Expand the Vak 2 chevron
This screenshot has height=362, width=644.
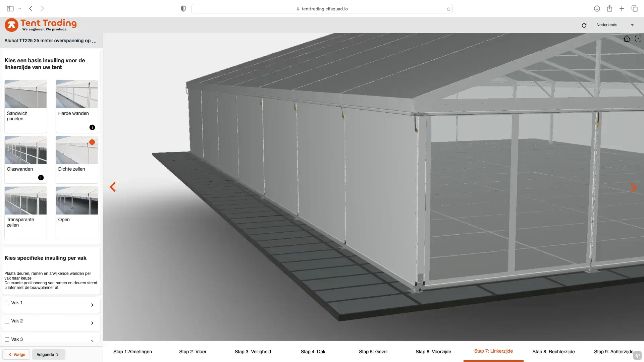[x=92, y=323]
